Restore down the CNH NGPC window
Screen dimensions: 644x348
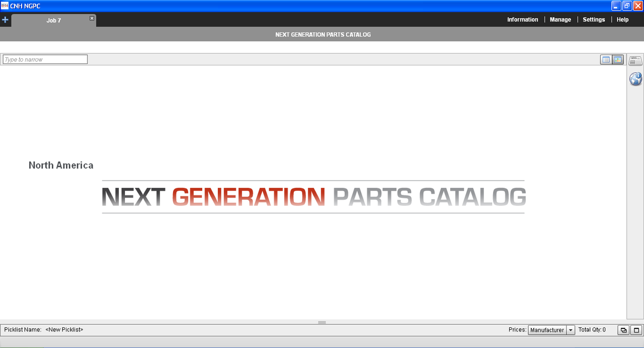point(627,6)
